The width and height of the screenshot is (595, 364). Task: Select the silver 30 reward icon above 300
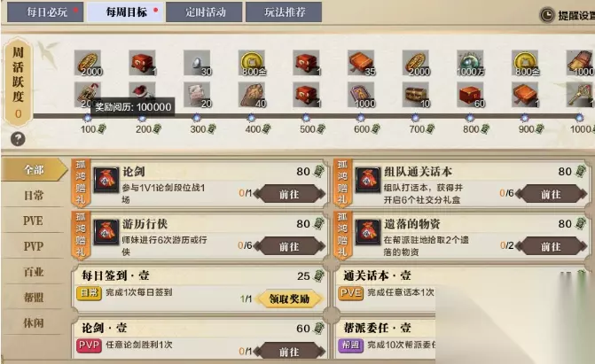(197, 63)
